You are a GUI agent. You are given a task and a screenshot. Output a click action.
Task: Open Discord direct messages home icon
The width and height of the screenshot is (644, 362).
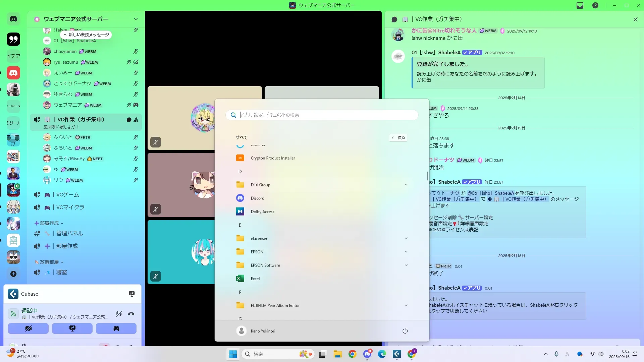(x=13, y=19)
